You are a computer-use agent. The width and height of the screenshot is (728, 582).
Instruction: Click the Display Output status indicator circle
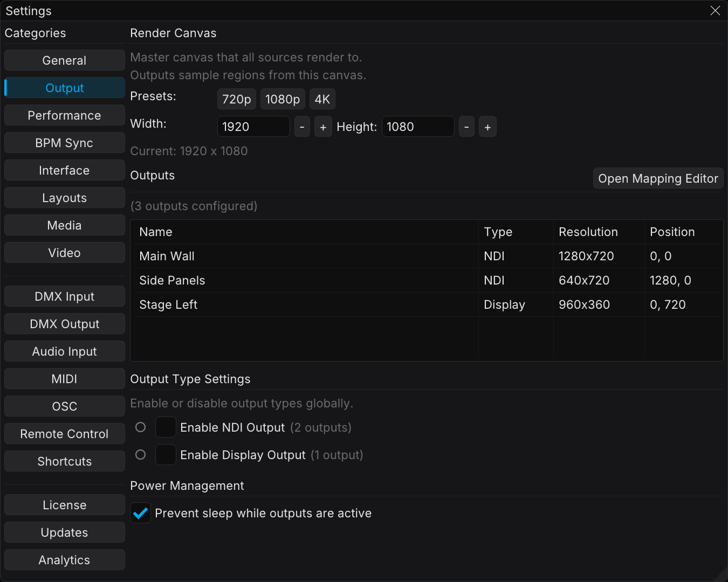tap(141, 455)
